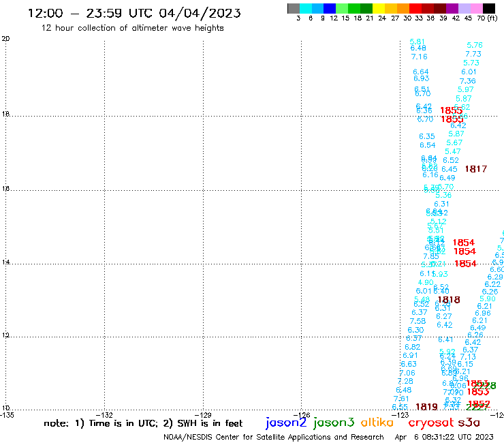Select the 7.61 wave height value
This screenshot has height=443, width=504.
point(401,399)
